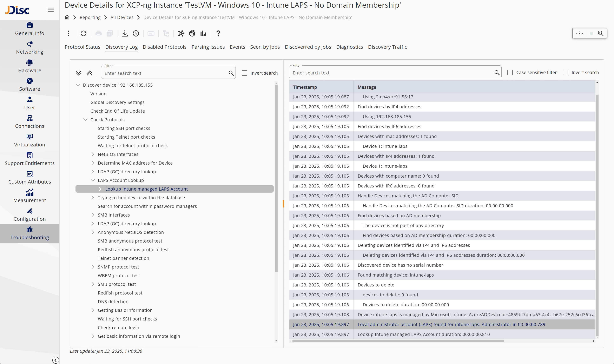Open the pie chart icon
This screenshot has width=614, height=364.
point(192,33)
